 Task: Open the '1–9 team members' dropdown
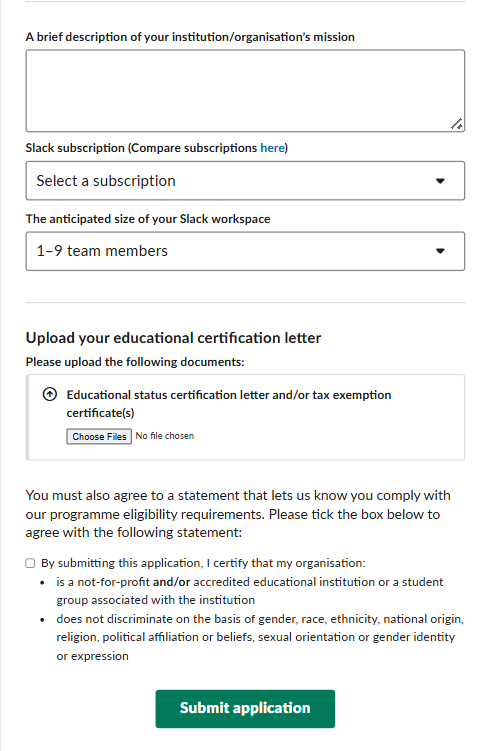245,251
